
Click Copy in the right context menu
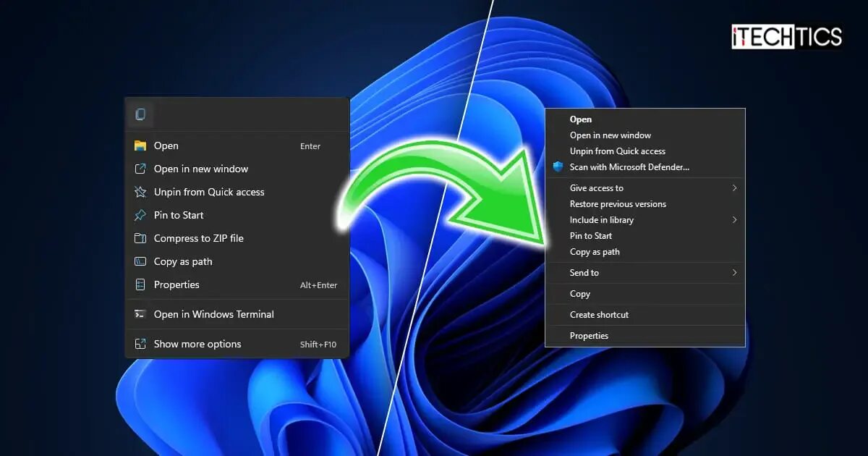pos(579,294)
